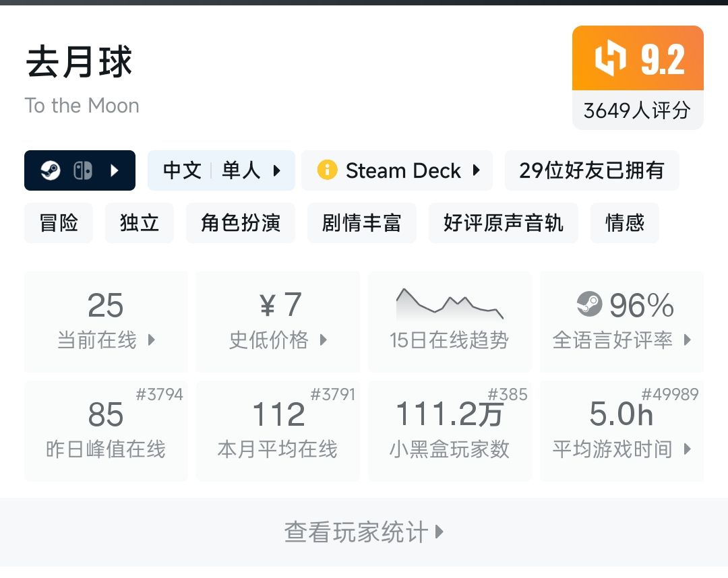Screen dimensions: 728x578
Task: Open the 剧情丰富 story-rich tag
Action: [x=361, y=223]
